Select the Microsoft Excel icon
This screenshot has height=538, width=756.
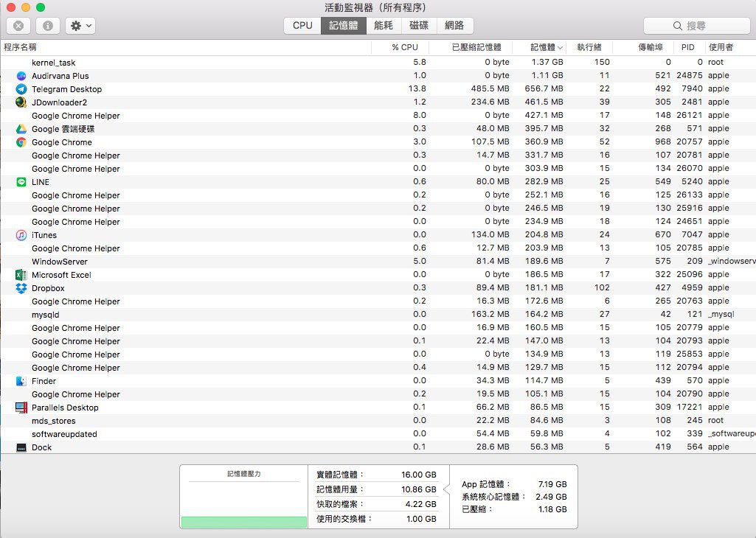click(21, 275)
